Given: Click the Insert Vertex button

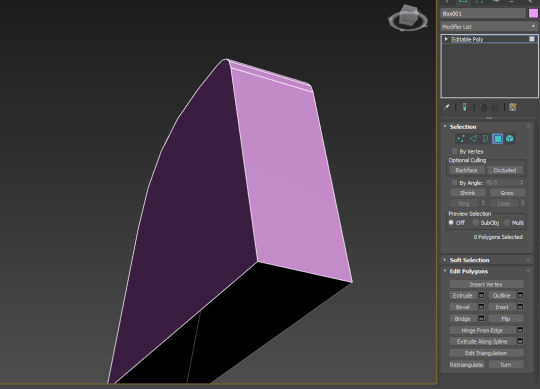Looking at the screenshot, I should tap(486, 284).
